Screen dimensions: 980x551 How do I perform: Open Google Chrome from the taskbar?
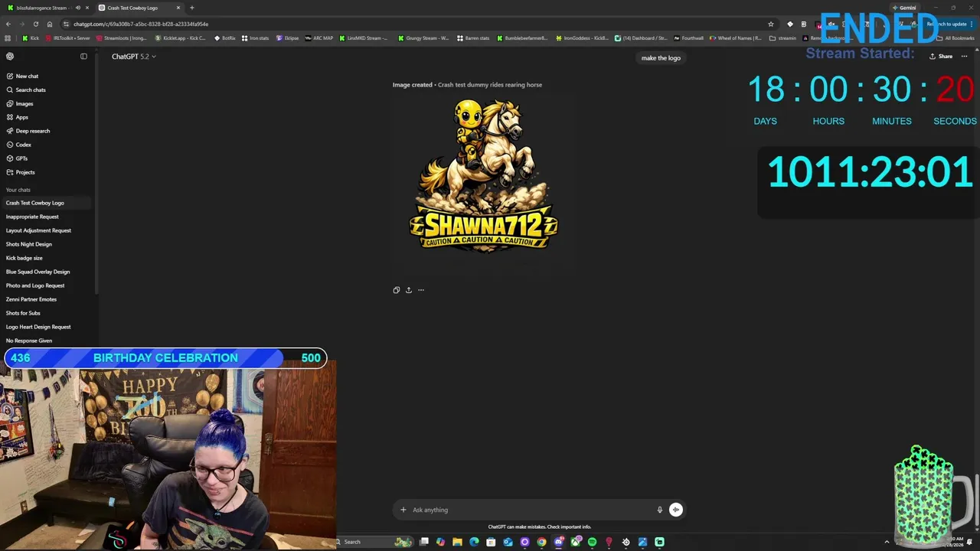pos(541,542)
